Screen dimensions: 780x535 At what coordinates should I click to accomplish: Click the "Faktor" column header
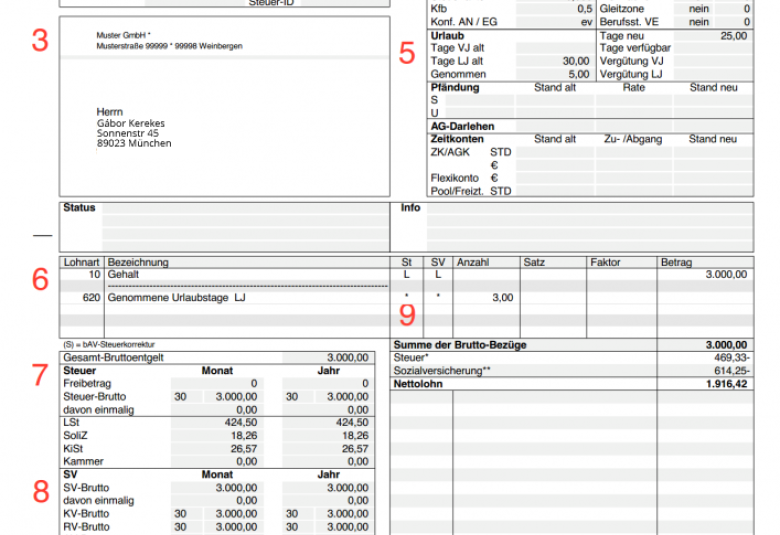tap(605, 262)
